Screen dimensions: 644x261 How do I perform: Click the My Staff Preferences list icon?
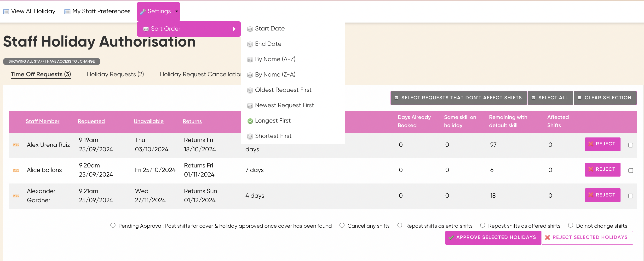(67, 12)
